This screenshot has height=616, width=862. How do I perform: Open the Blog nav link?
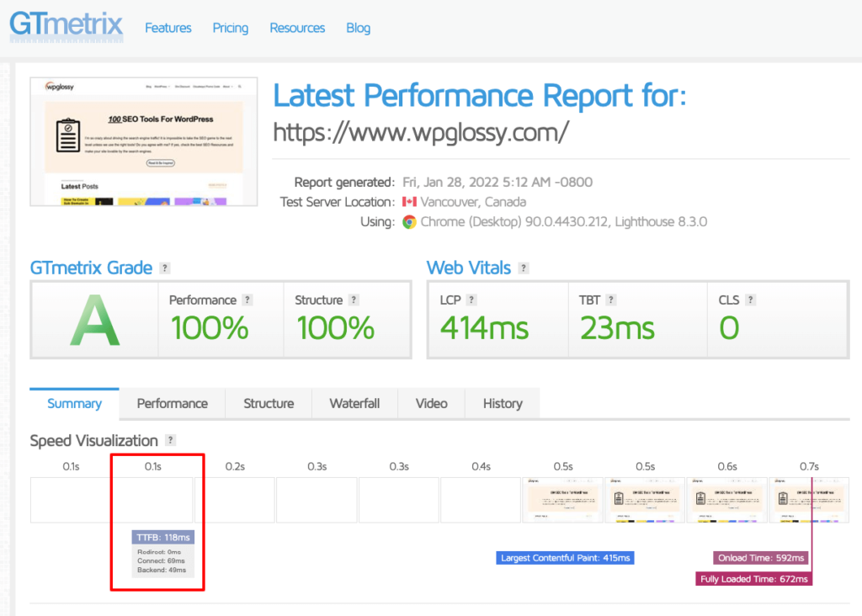(x=359, y=28)
